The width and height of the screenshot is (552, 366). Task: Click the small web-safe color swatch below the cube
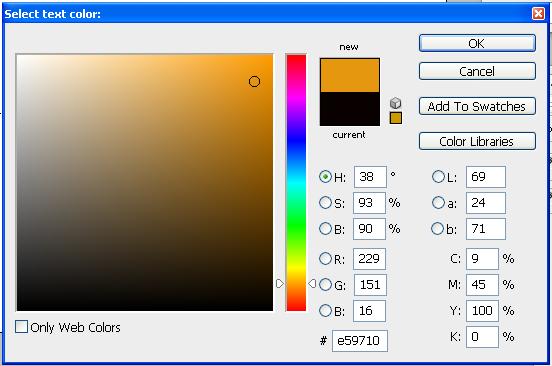pyautogui.click(x=396, y=118)
